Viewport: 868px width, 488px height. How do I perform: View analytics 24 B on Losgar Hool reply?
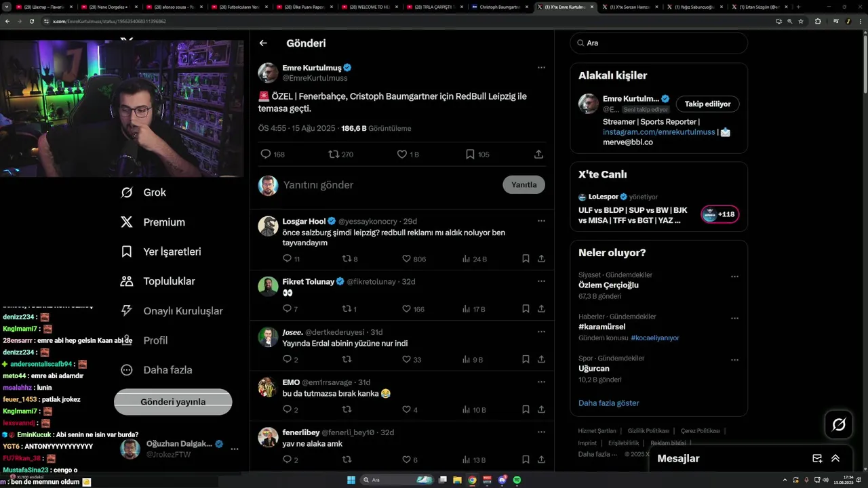pyautogui.click(x=474, y=259)
